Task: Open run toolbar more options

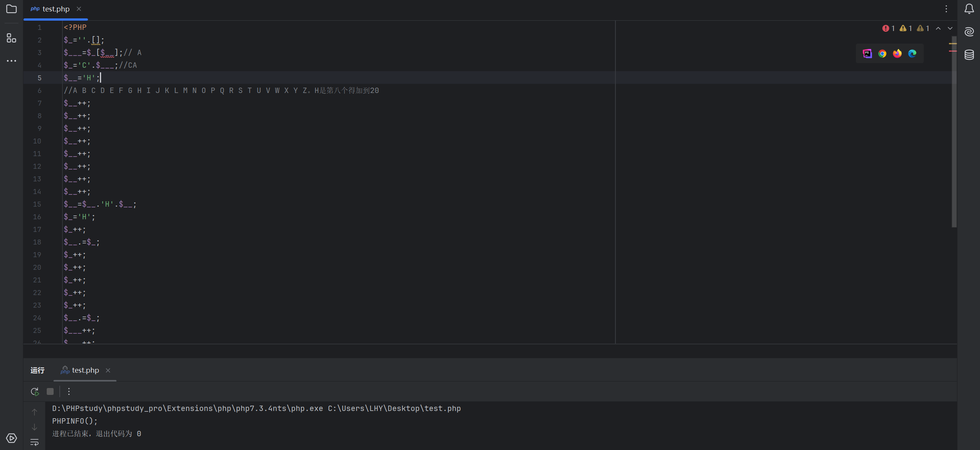Action: click(x=69, y=391)
